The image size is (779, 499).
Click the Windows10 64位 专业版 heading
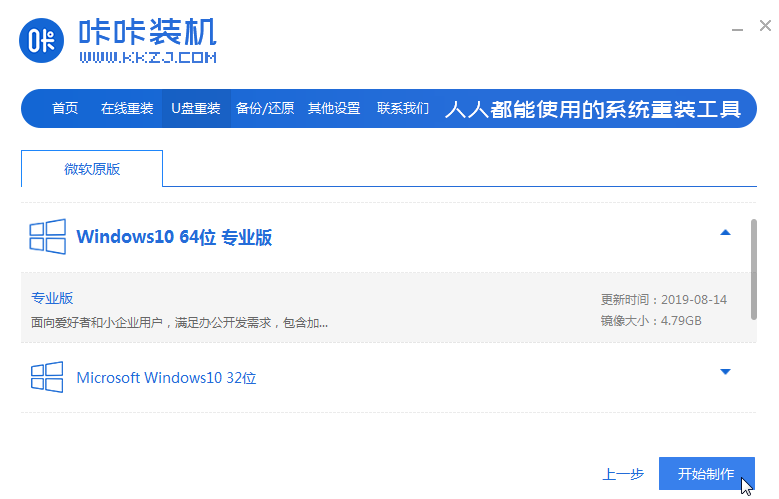pyautogui.click(x=174, y=238)
